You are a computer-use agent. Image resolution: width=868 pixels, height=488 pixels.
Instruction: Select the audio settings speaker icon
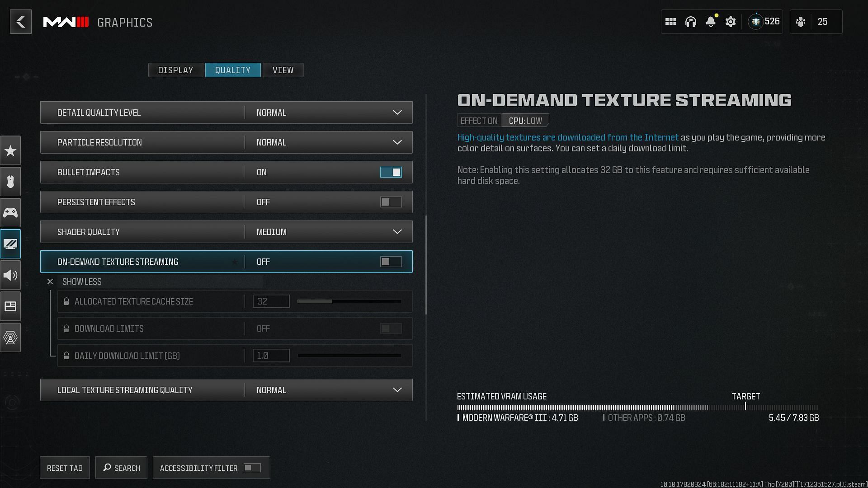(11, 275)
